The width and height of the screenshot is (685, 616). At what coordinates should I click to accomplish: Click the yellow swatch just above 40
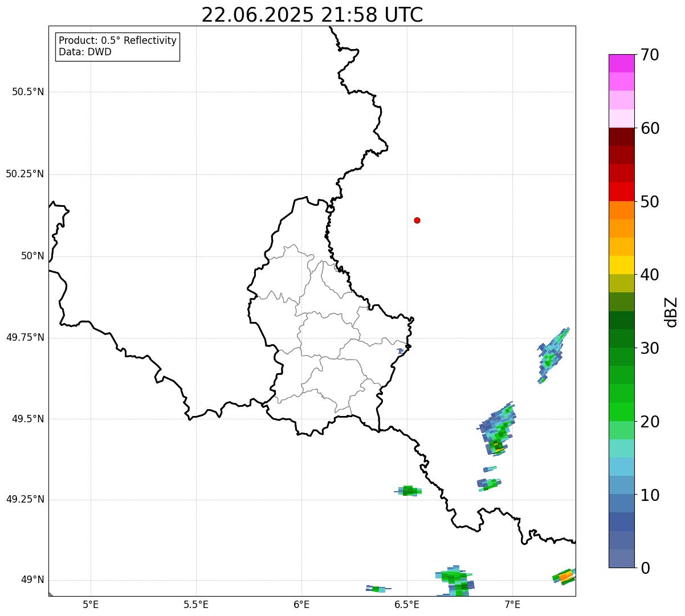pos(621,265)
